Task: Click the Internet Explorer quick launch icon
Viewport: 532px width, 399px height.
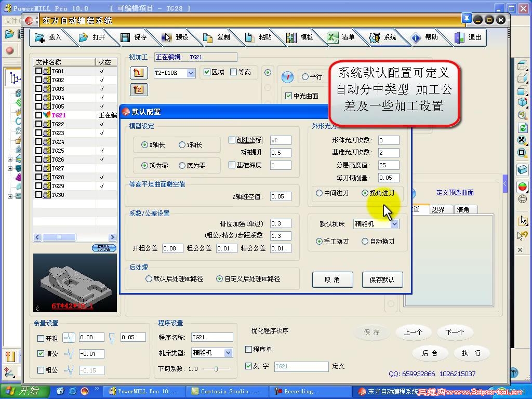Action: pos(73,391)
